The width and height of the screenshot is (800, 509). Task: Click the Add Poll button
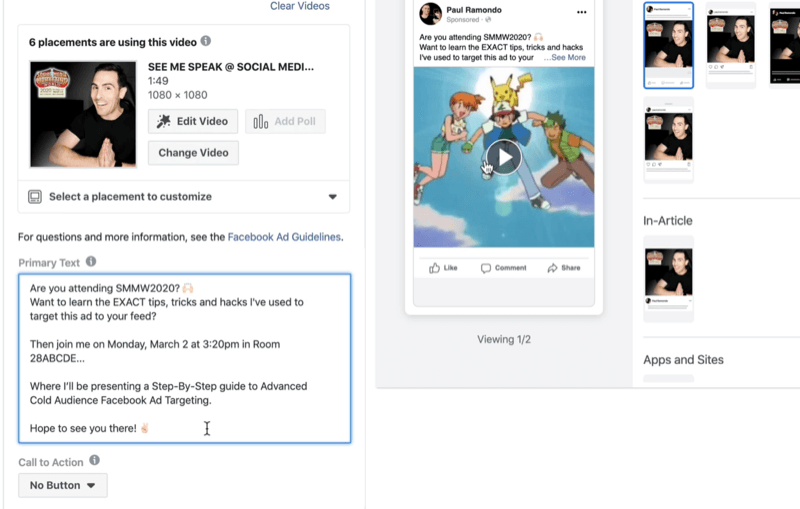(285, 121)
